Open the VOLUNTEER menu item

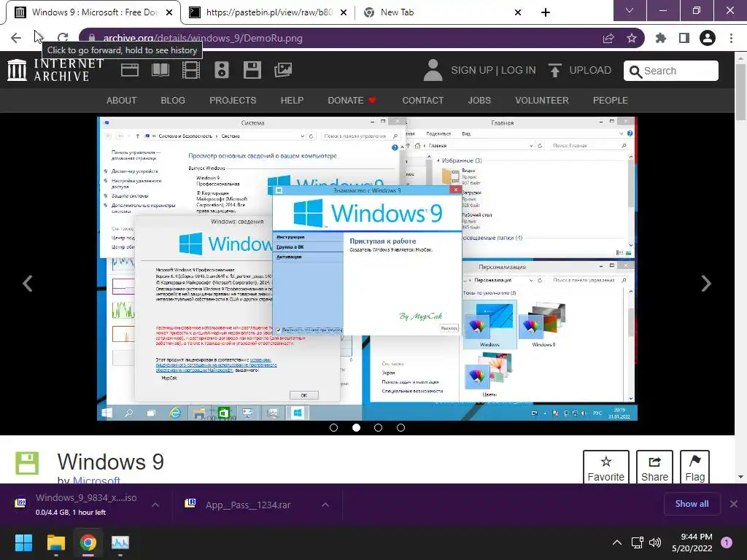(x=542, y=101)
